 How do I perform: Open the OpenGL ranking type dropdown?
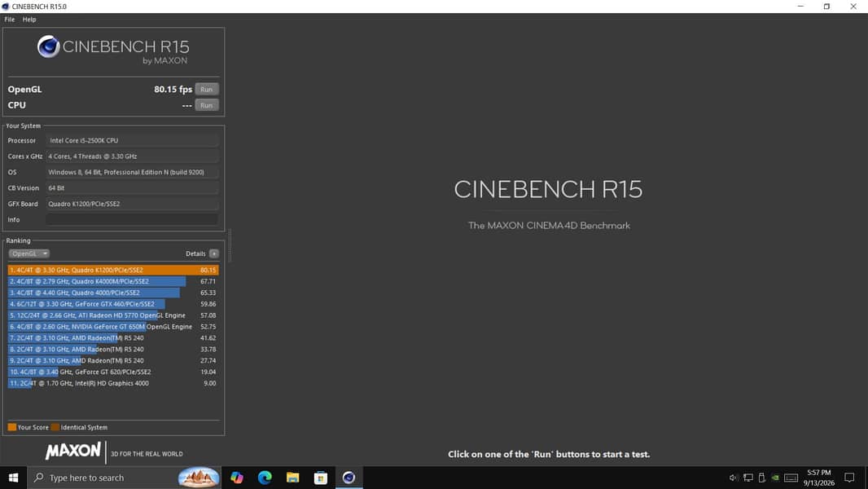pyautogui.click(x=28, y=253)
